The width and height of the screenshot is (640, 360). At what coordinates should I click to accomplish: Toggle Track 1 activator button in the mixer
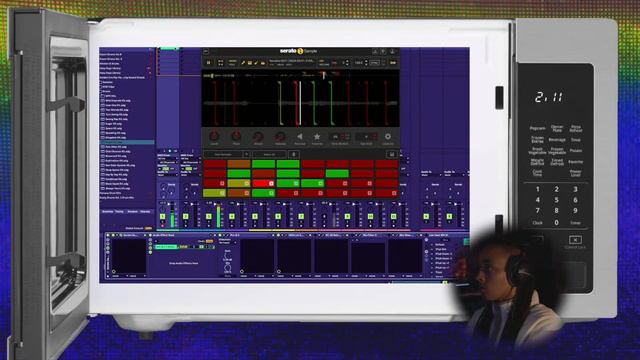162,216
